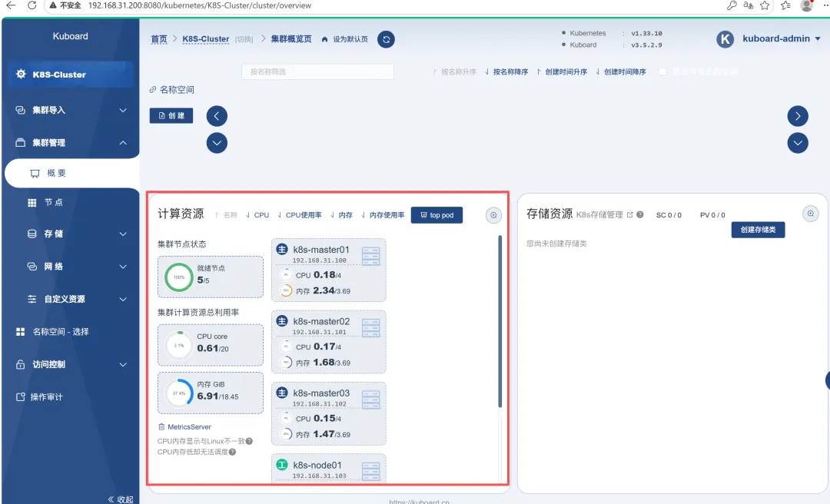The height and width of the screenshot is (504, 830).
Task: Click the k8s-master02 server rack icon
Action: [371, 328]
